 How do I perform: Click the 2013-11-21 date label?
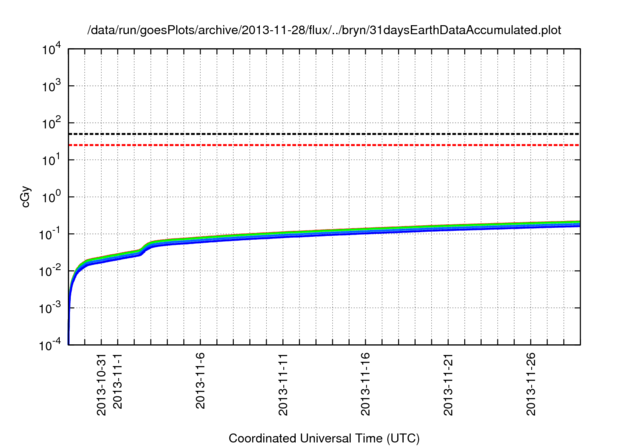coord(448,384)
